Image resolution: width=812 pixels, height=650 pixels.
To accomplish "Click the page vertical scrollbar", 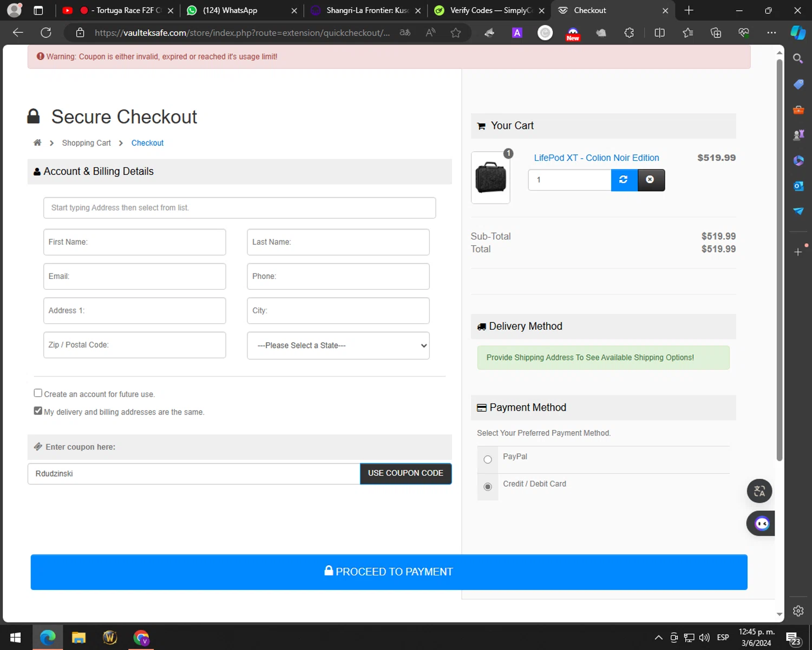I will pos(780,260).
